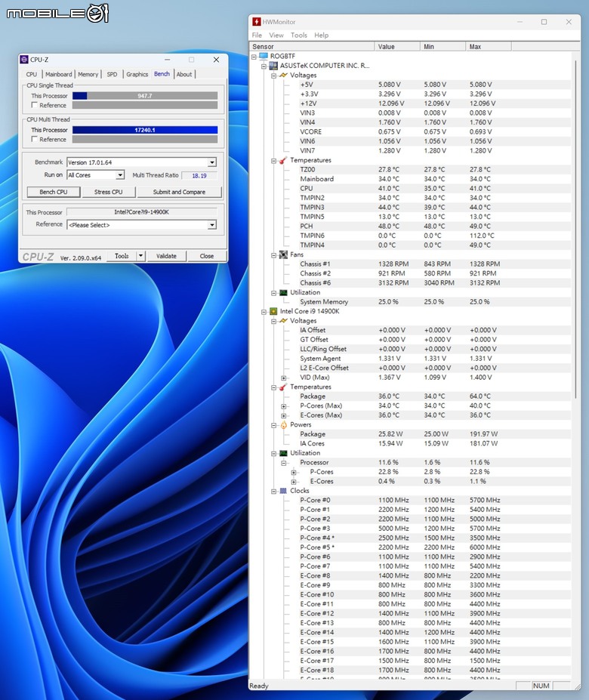Select the ROGBTF computer icon

pos(264,56)
